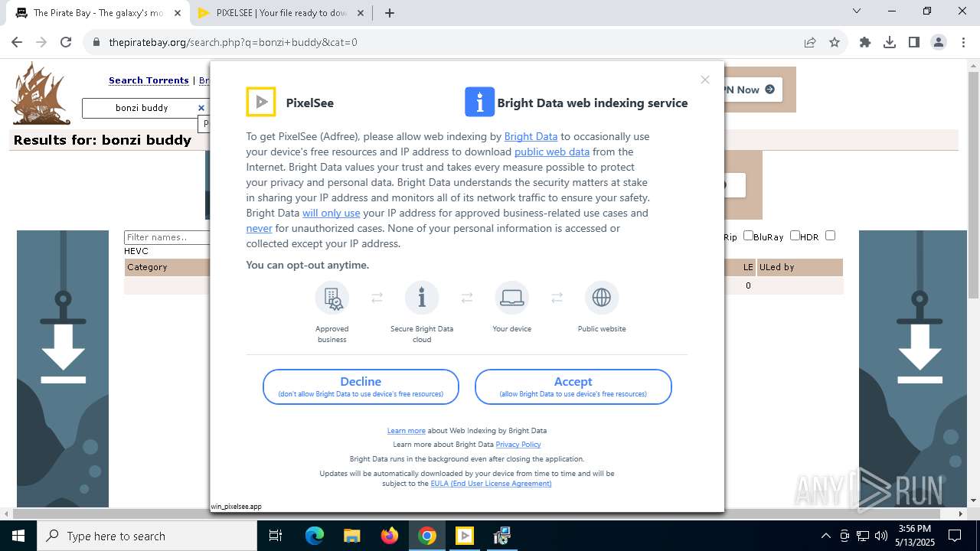The width and height of the screenshot is (980, 551).
Task: Open the installer icon in taskbar
Action: [x=502, y=536]
